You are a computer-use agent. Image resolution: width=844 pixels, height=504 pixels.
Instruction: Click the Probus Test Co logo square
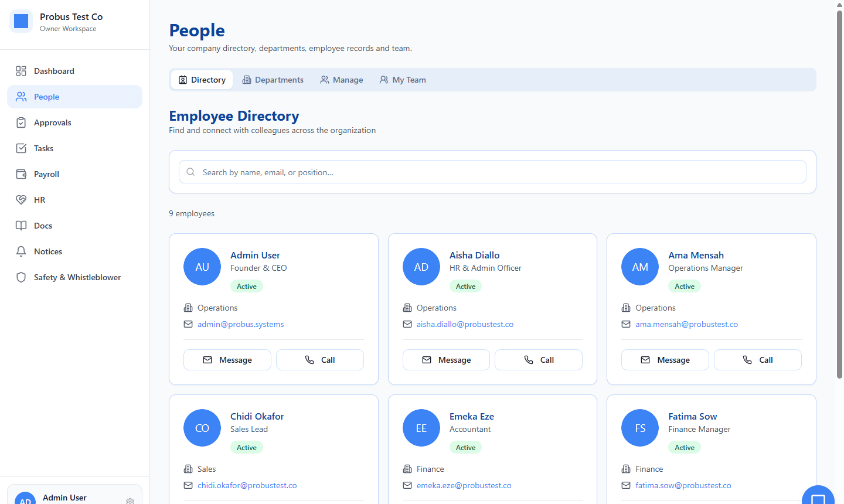pyautogui.click(x=21, y=21)
